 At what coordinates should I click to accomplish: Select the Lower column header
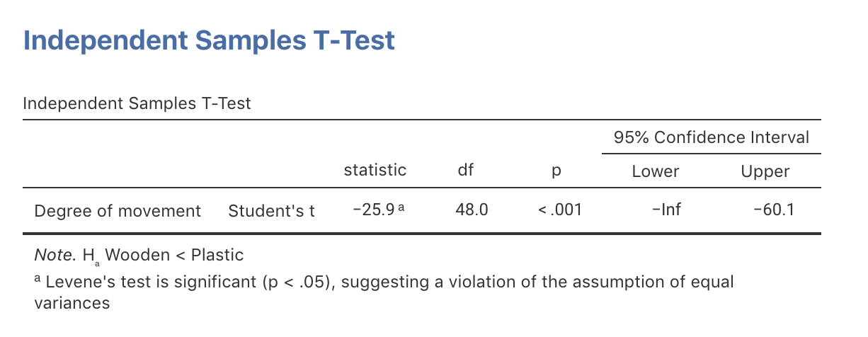tap(655, 171)
